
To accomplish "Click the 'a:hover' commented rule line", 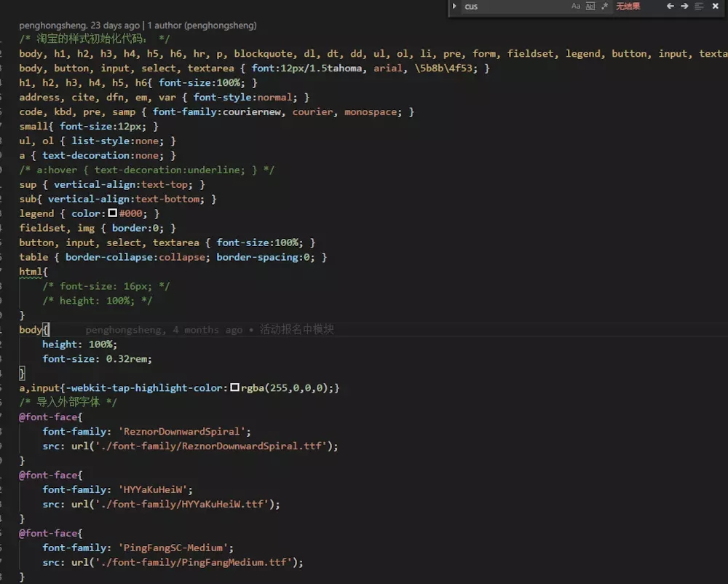I will [147, 170].
